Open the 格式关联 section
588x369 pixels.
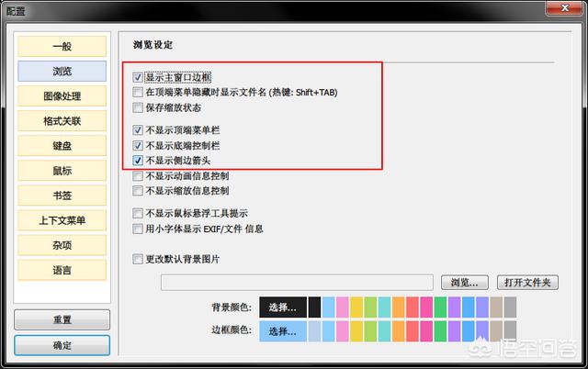pyautogui.click(x=62, y=120)
